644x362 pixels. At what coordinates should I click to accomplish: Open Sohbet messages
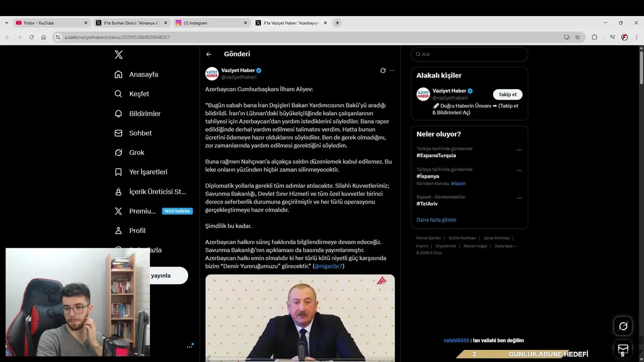point(133,133)
